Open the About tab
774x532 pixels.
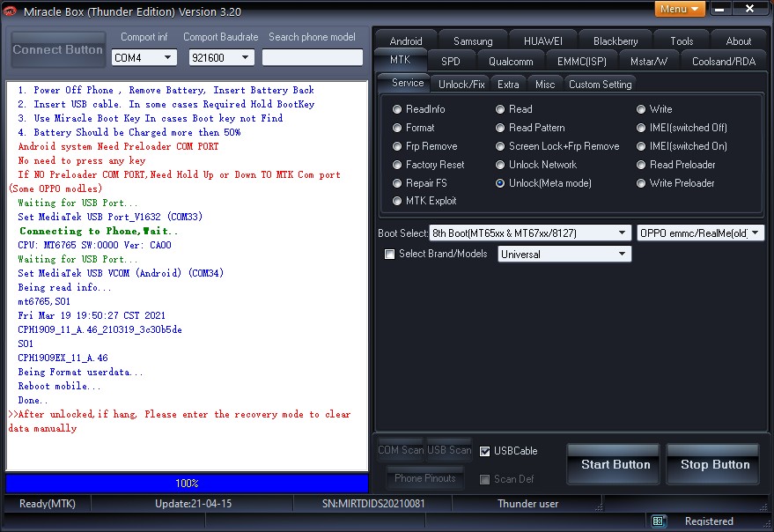[x=739, y=41]
